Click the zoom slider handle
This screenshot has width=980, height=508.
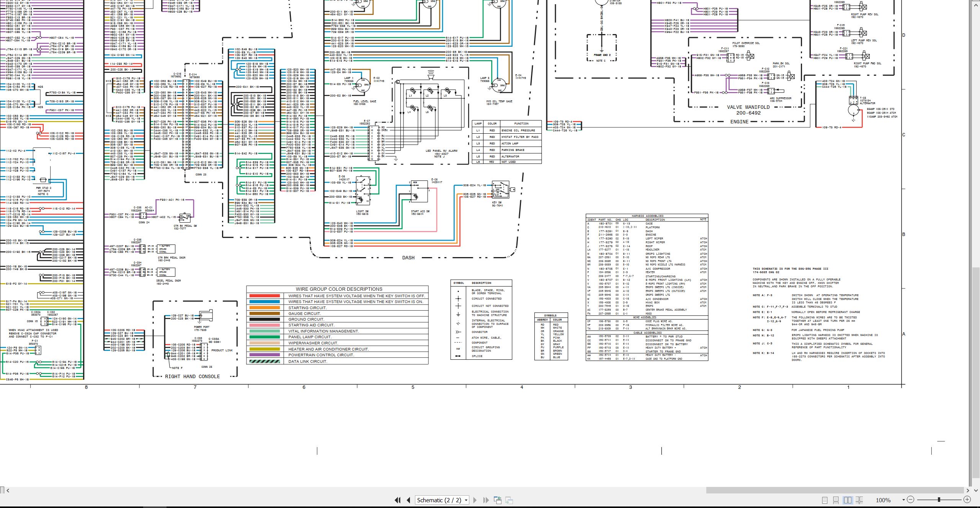(x=939, y=500)
